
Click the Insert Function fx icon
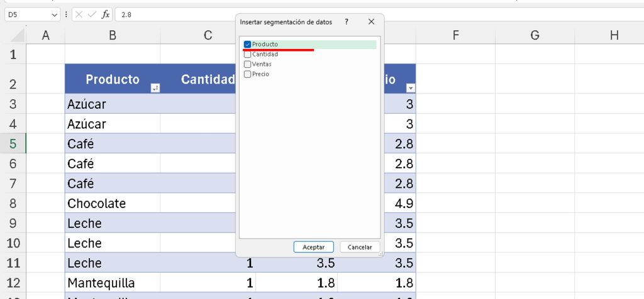[106, 14]
